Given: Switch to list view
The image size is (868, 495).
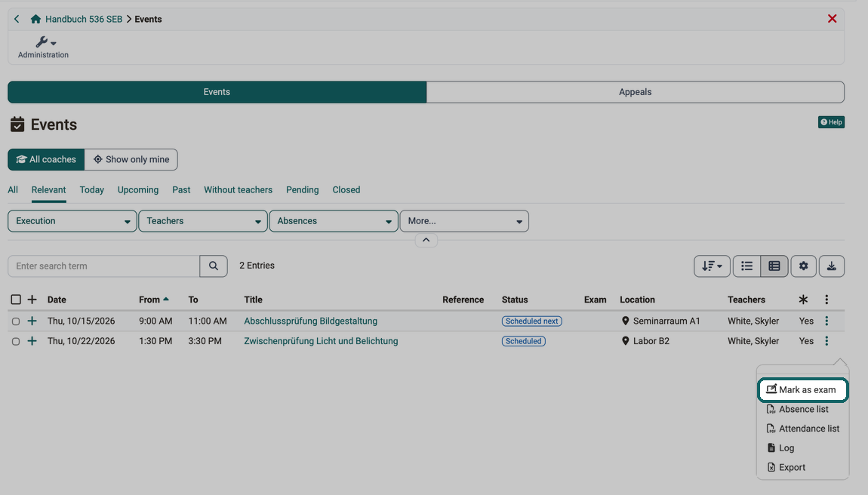Looking at the screenshot, I should (x=746, y=266).
